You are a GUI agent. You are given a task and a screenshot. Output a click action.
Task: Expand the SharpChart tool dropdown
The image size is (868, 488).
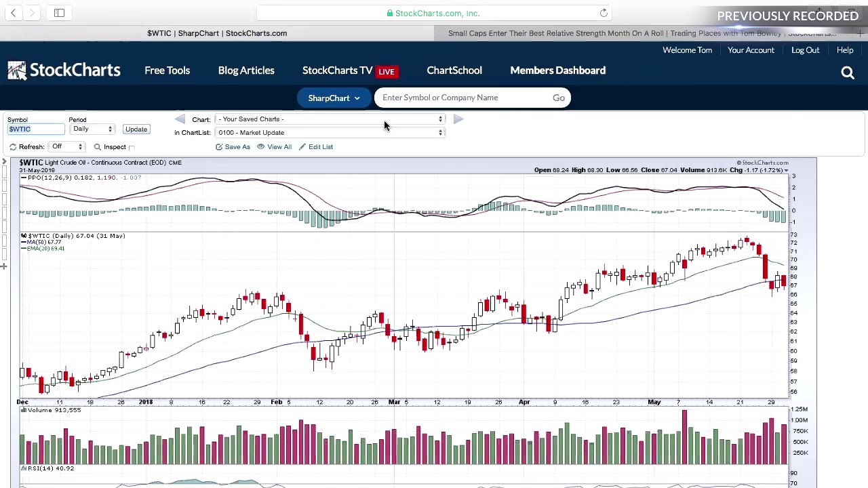[334, 98]
